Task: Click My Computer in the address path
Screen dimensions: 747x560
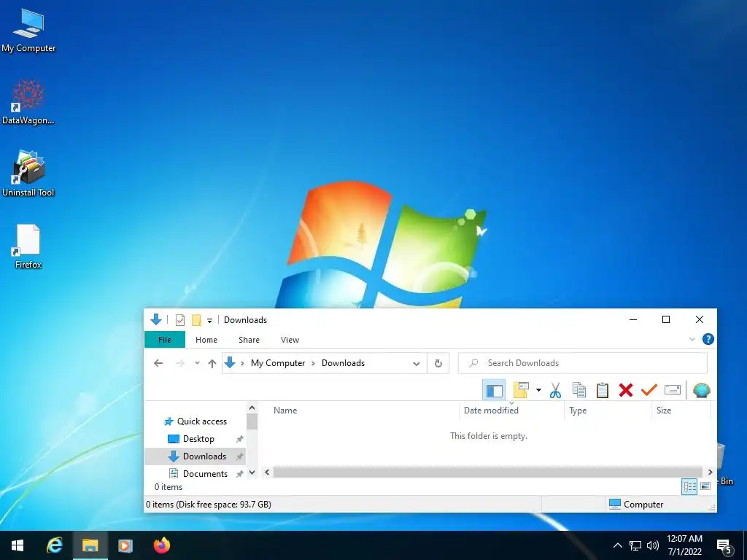Action: pos(278,363)
